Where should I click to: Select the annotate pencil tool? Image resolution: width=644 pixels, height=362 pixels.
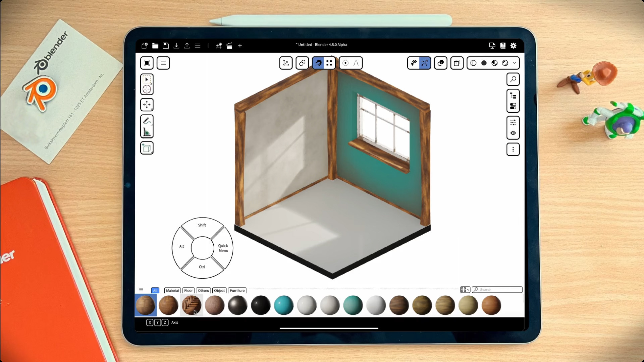coord(147,121)
